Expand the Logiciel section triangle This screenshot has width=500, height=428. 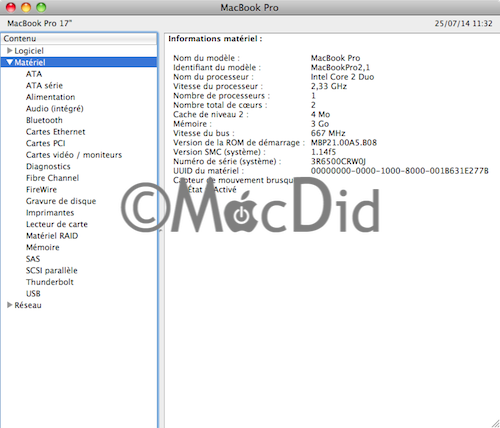tap(9, 51)
